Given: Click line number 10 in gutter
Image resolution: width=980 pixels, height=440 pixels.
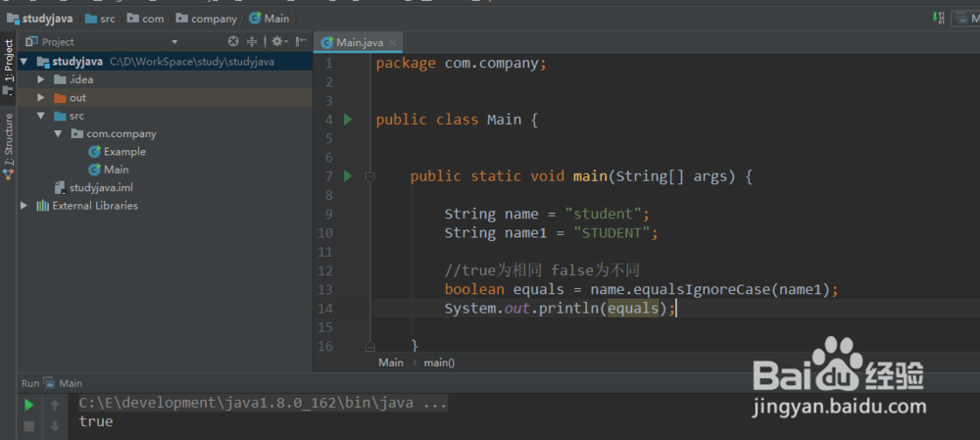Looking at the screenshot, I should point(327,233).
